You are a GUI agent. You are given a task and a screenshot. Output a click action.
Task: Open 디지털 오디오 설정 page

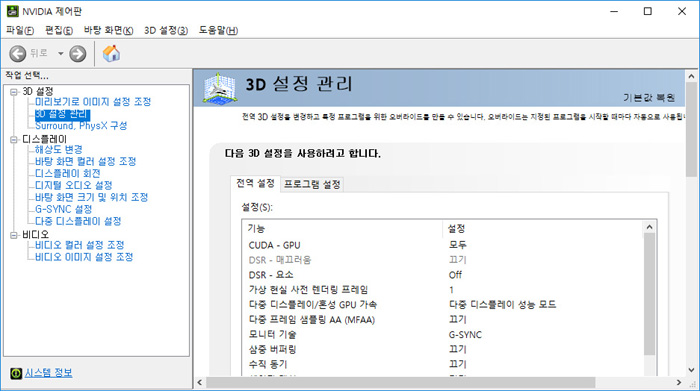coord(74,185)
